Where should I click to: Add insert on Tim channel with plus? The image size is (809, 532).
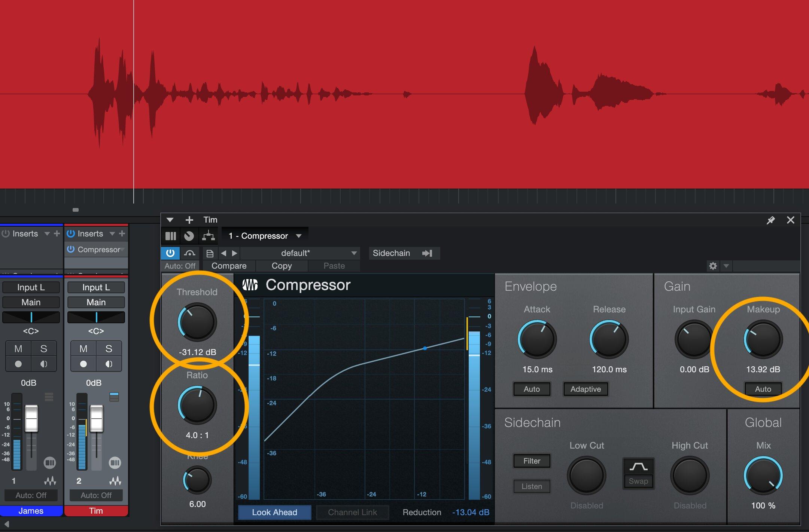pos(122,233)
